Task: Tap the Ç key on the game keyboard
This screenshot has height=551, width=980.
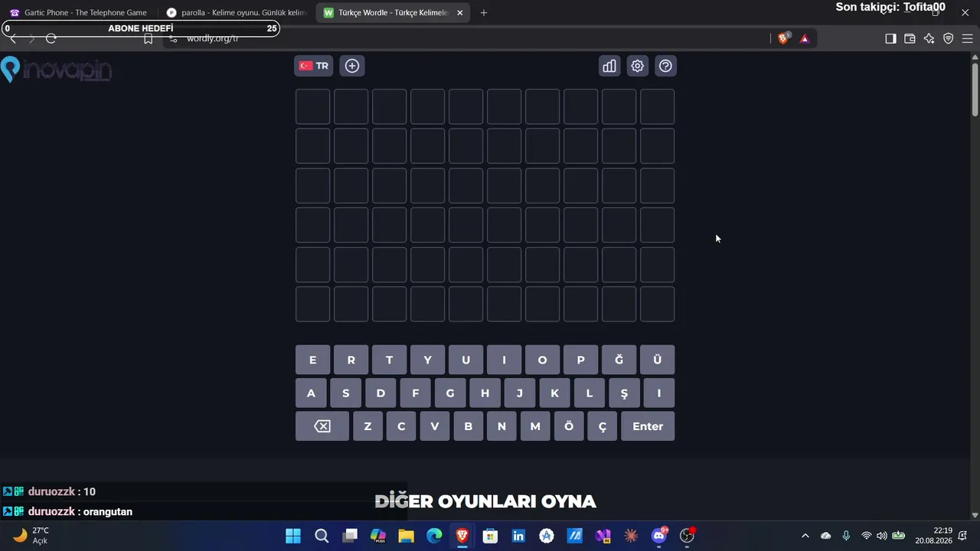Action: (602, 426)
